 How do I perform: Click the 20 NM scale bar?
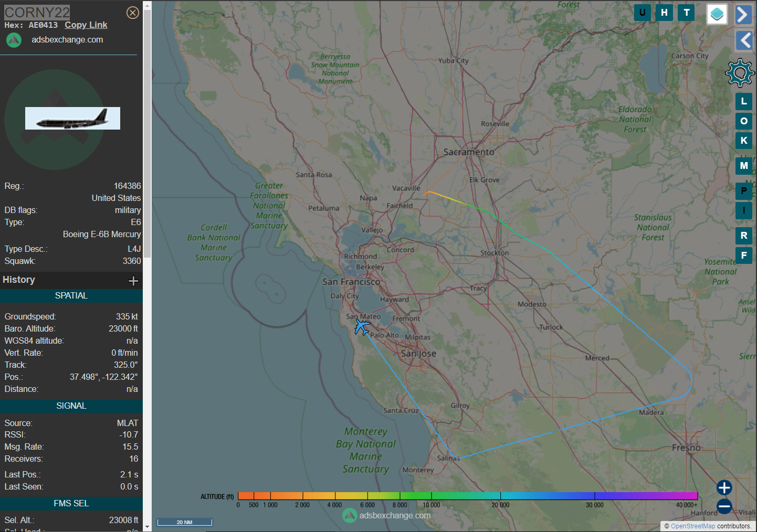(x=185, y=522)
